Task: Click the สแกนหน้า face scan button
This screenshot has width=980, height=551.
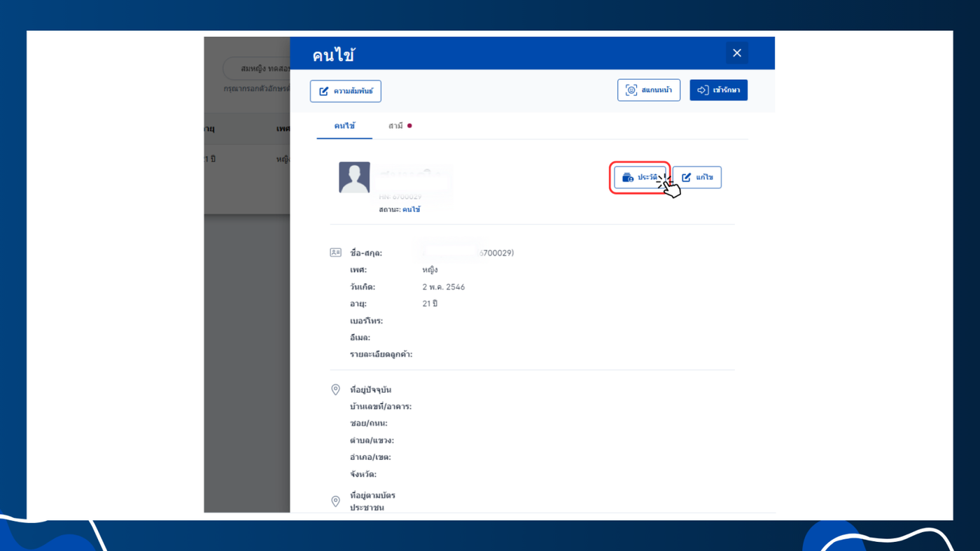Action: click(649, 90)
